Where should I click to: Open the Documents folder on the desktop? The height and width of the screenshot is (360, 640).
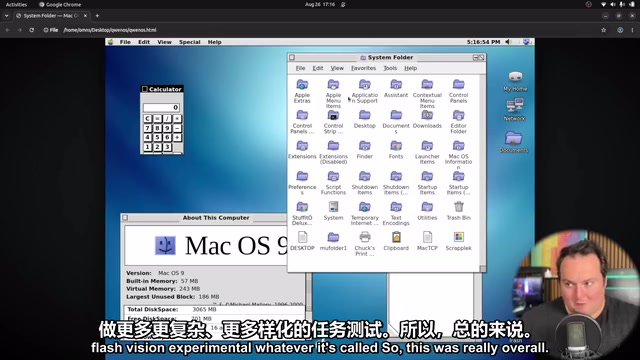513,138
